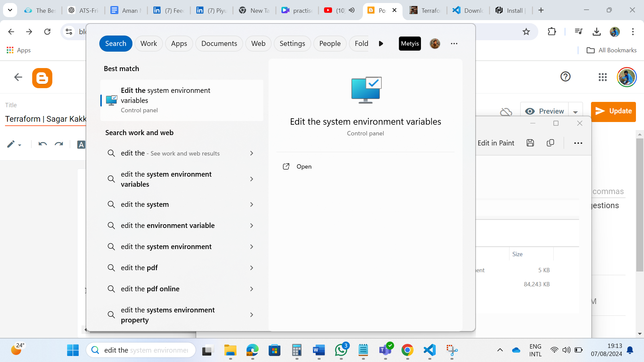Click the orange Update button
The image size is (644, 362).
coord(613,111)
